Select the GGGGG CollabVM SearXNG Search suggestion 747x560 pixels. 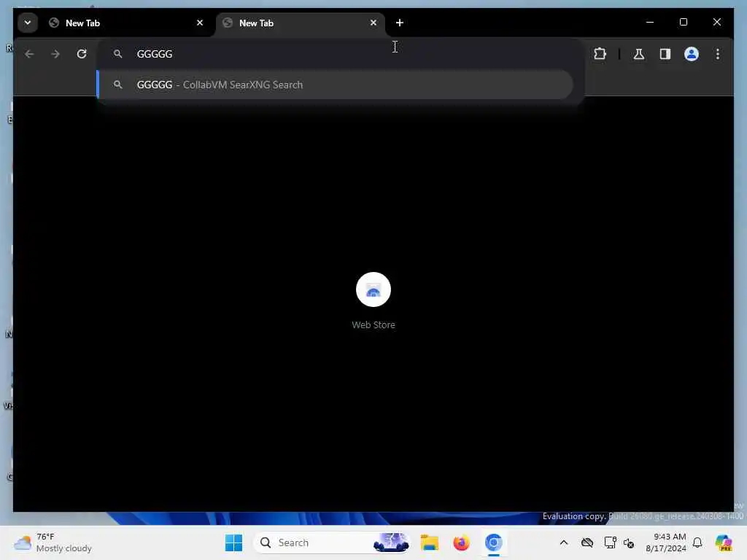[336, 85]
